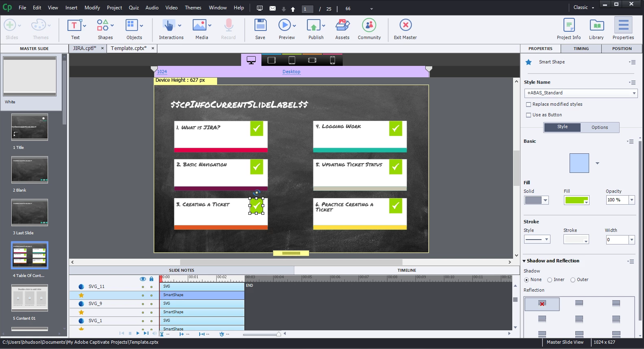Screen dimensions: 644x349
Task: Switch to the Position tab
Action: click(x=622, y=49)
